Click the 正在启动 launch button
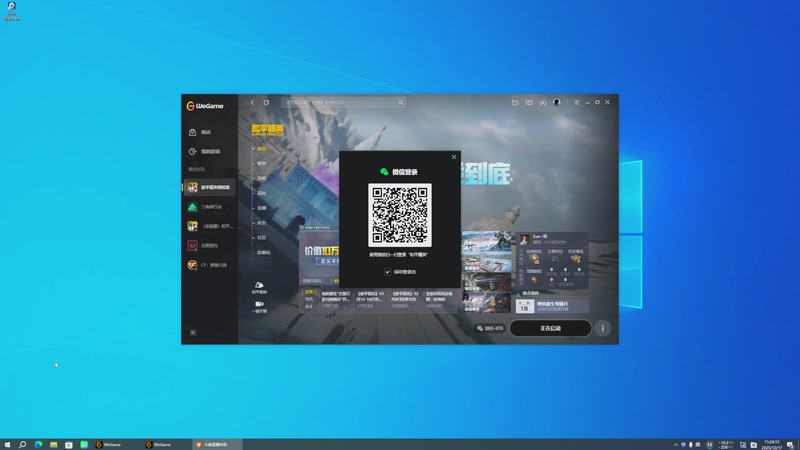Image resolution: width=800 pixels, height=450 pixels. 550,328
